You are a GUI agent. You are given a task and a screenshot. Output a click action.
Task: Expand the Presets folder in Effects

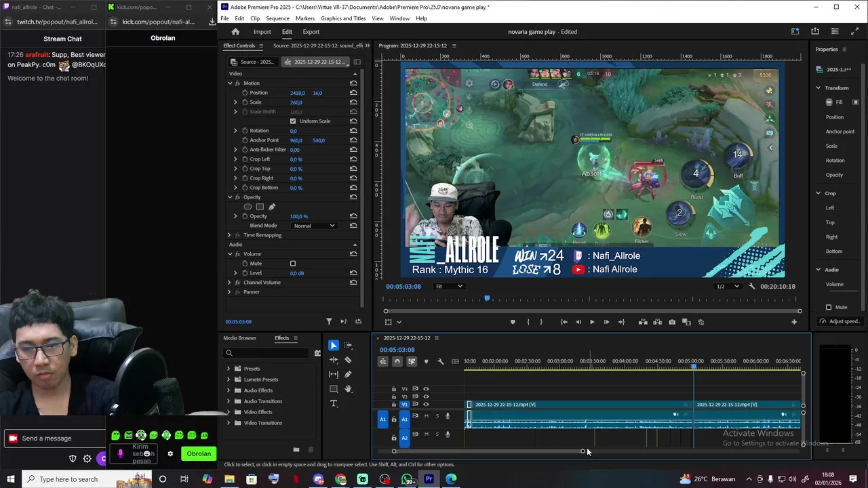pyautogui.click(x=229, y=369)
